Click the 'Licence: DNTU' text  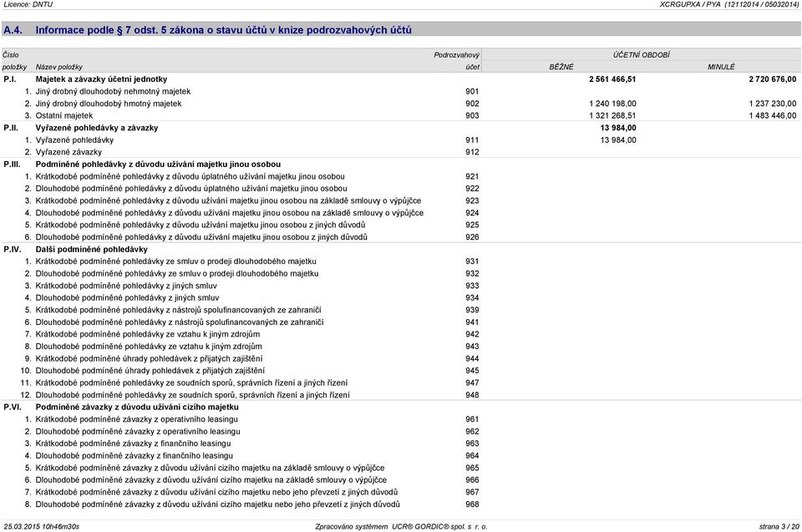(28, 5)
